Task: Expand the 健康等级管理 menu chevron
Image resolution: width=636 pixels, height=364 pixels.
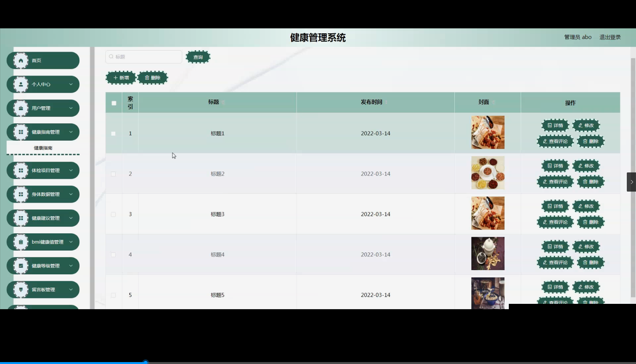Action: 71,266
